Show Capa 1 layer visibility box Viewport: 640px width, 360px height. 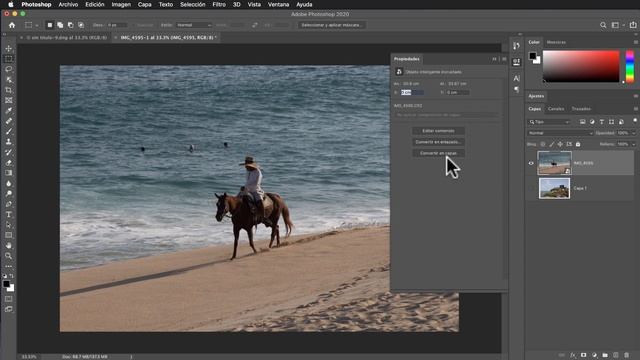pyautogui.click(x=531, y=189)
